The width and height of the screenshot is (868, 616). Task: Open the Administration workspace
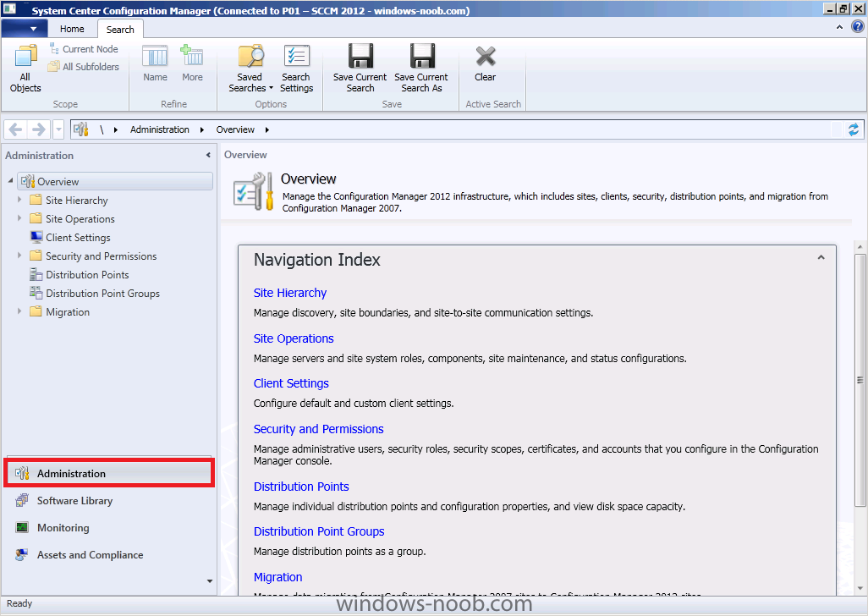coord(109,473)
